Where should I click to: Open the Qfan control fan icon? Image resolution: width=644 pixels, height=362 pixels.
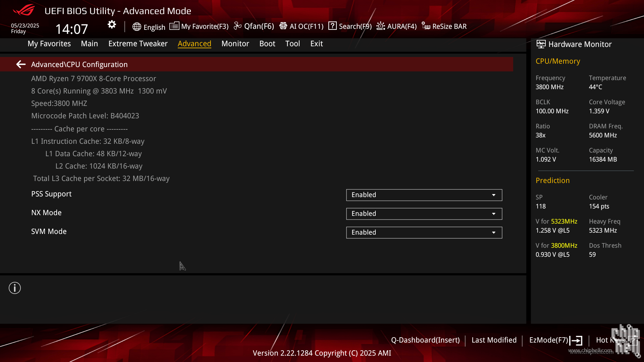click(x=237, y=26)
